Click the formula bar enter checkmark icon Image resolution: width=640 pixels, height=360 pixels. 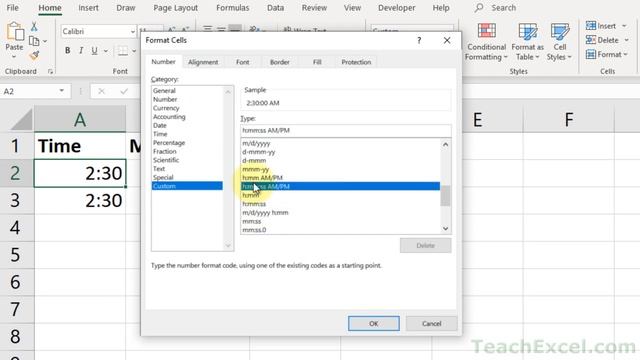coord(124,91)
